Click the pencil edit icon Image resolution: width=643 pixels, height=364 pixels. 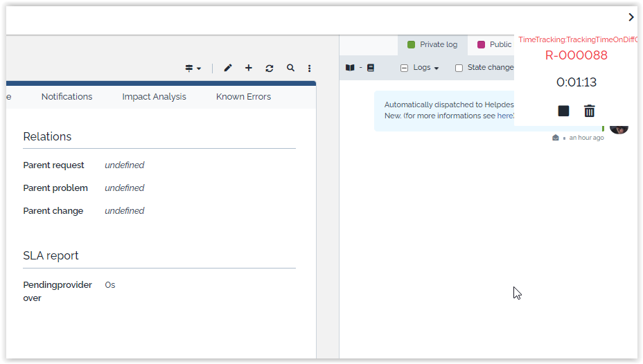pyautogui.click(x=228, y=68)
